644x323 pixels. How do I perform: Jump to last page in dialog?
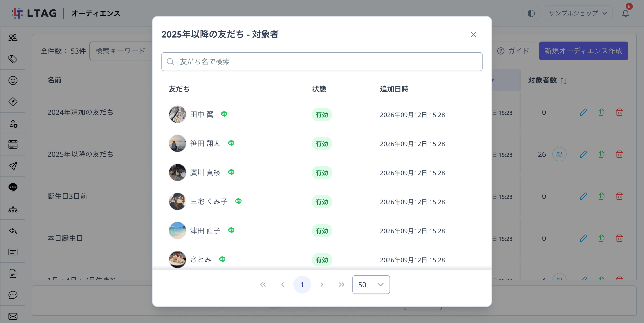pyautogui.click(x=341, y=285)
